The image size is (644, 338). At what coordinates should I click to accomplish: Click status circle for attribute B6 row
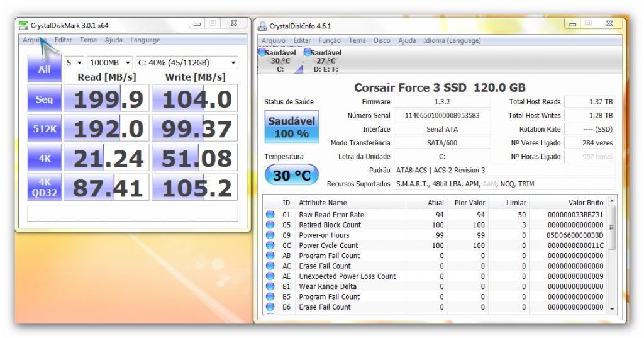click(270, 307)
